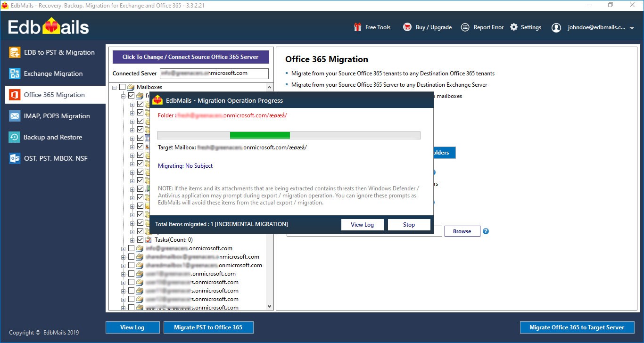Click the folder icon of the sharedmailbox@ mailbox
This screenshot has height=343, width=644.
(x=140, y=257)
